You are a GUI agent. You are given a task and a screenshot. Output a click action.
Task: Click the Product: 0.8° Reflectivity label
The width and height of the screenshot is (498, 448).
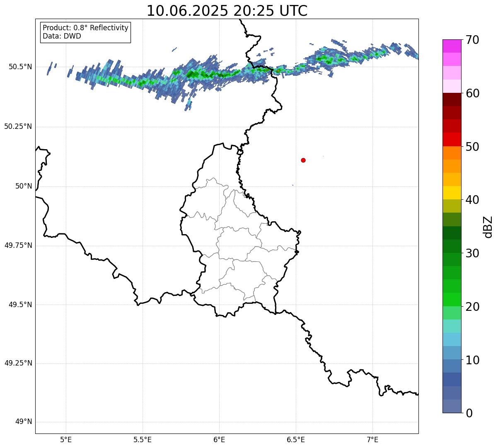[86, 28]
